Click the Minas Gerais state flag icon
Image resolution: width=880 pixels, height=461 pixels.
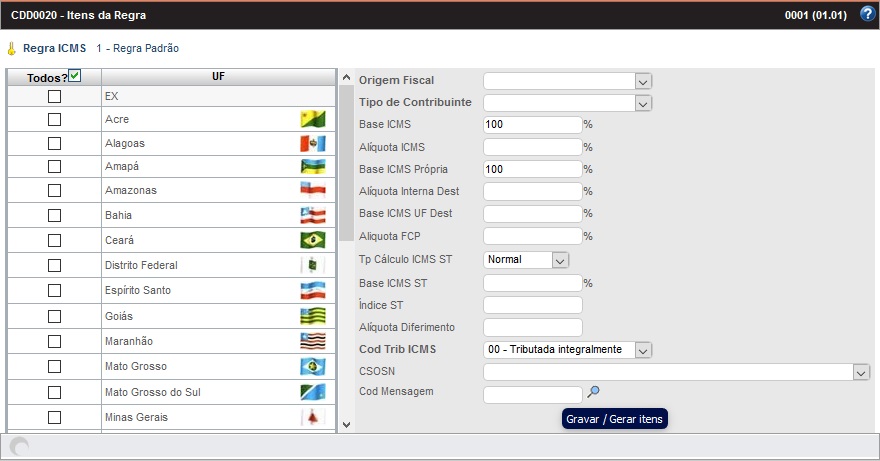tap(313, 417)
